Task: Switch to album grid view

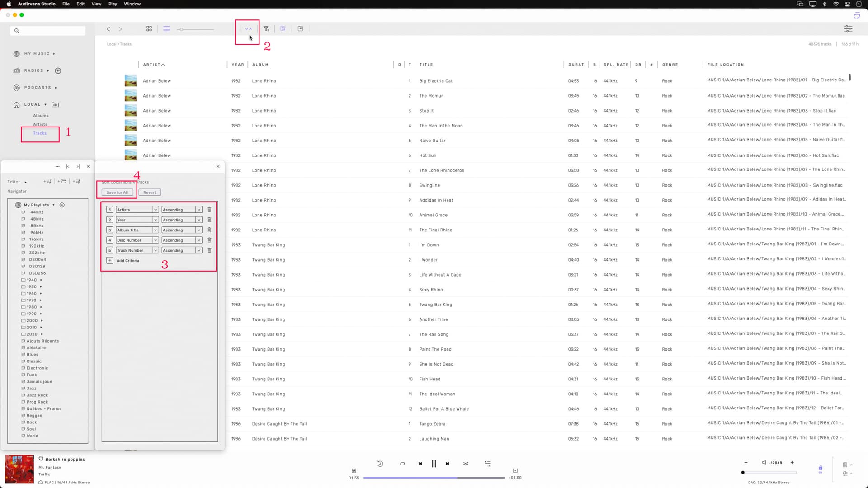Action: pyautogui.click(x=149, y=28)
